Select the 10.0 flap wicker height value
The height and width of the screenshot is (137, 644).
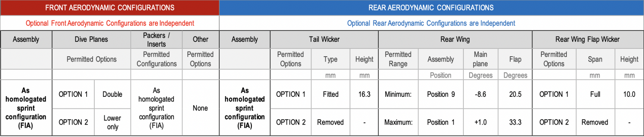tap(629, 94)
